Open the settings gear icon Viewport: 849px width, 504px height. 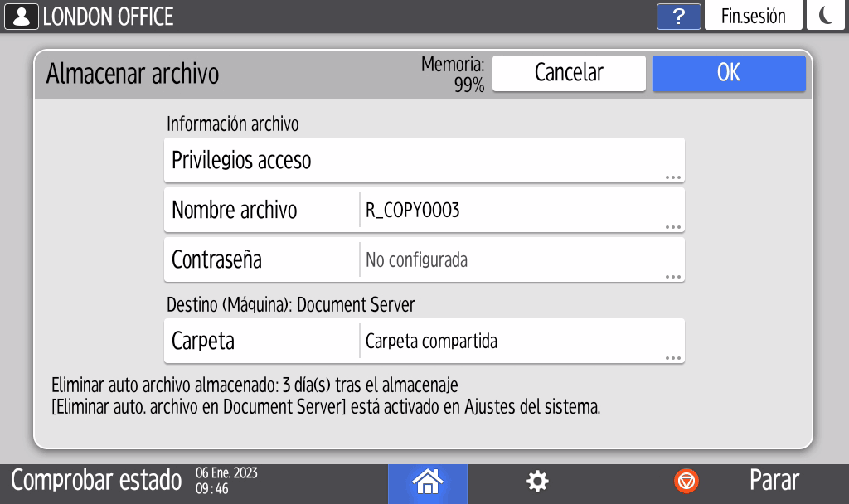pos(537,482)
